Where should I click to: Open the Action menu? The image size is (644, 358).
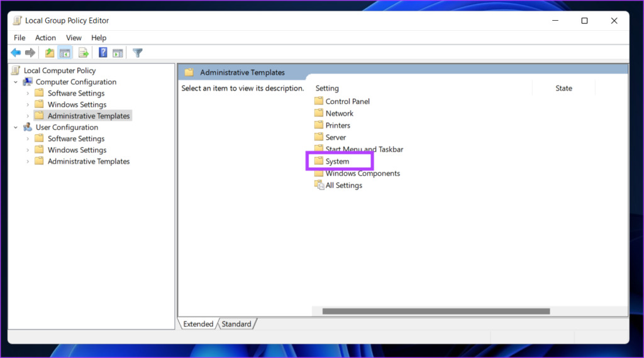(x=45, y=37)
